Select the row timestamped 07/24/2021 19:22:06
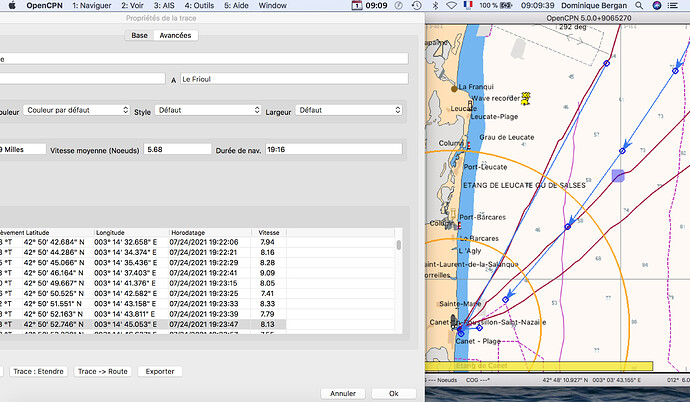The height and width of the screenshot is (402, 690). click(143, 242)
